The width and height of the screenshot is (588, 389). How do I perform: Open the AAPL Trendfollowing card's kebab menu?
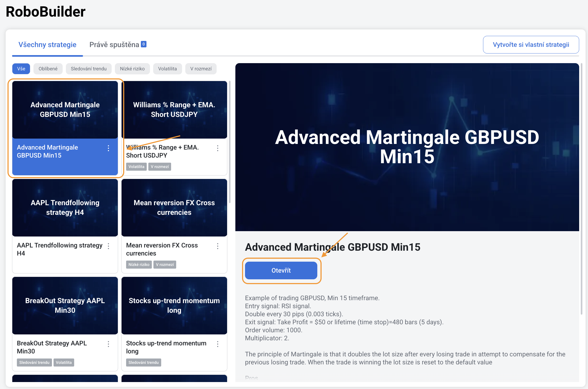tap(108, 246)
